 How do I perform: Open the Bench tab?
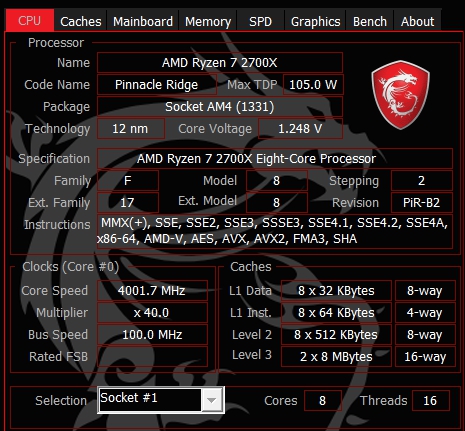(370, 21)
